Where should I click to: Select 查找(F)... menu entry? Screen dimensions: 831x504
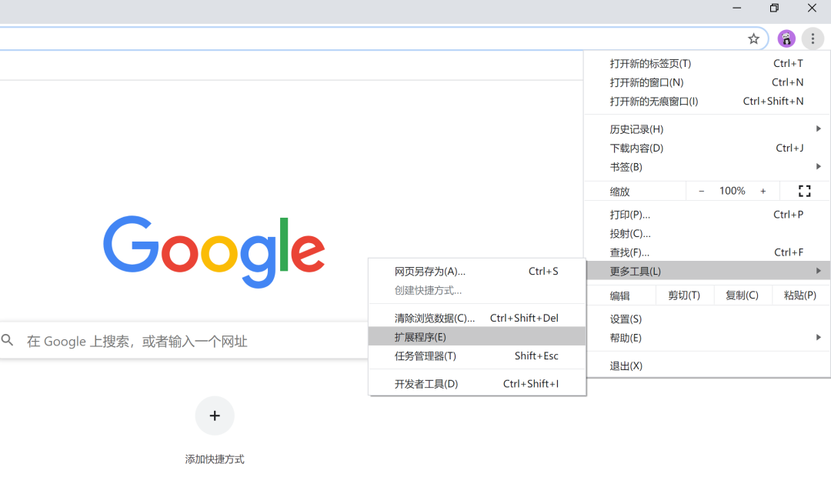pos(707,252)
